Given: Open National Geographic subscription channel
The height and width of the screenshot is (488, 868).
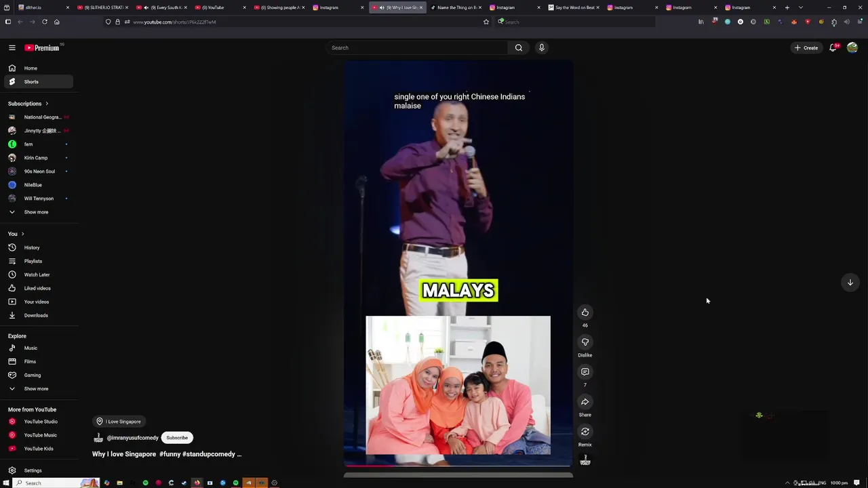Looking at the screenshot, I should [38, 117].
